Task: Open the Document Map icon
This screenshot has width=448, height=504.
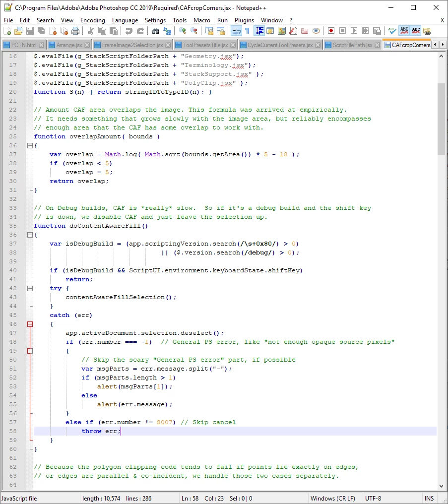Action: point(281,31)
